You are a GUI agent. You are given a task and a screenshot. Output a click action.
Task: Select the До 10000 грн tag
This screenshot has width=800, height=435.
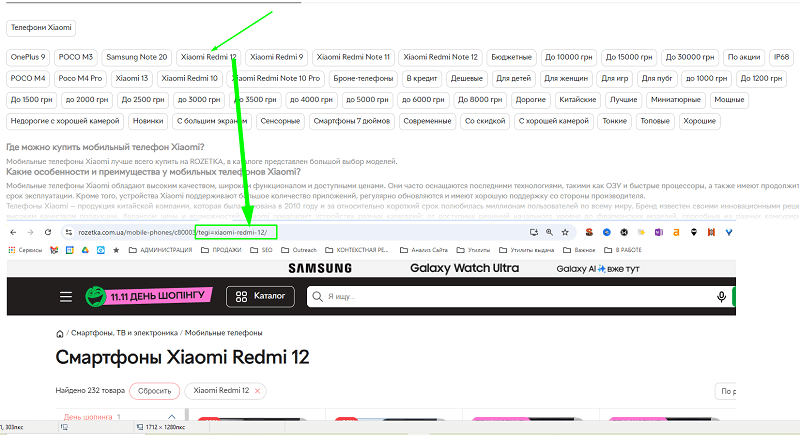pyautogui.click(x=568, y=57)
